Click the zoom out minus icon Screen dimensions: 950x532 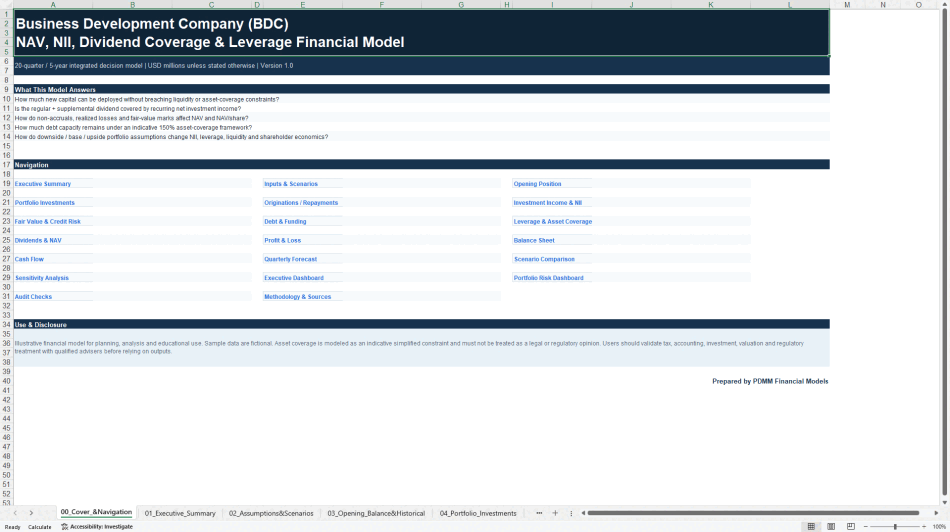point(865,527)
